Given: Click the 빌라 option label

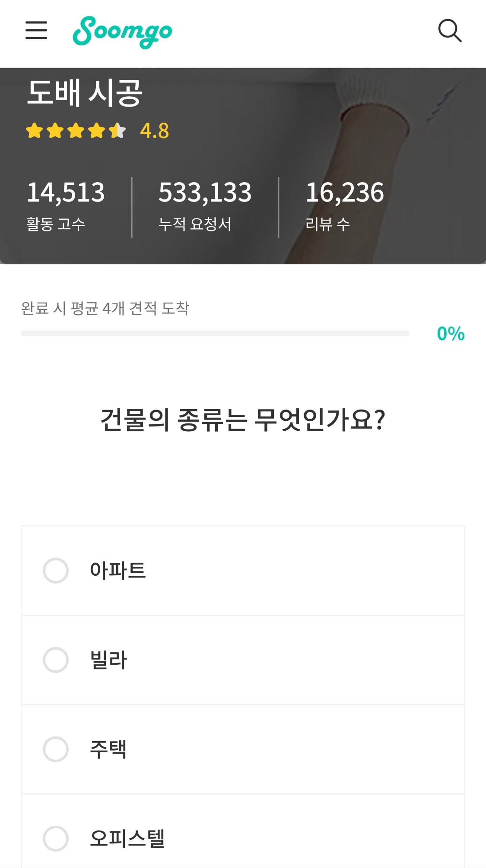Looking at the screenshot, I should [108, 660].
